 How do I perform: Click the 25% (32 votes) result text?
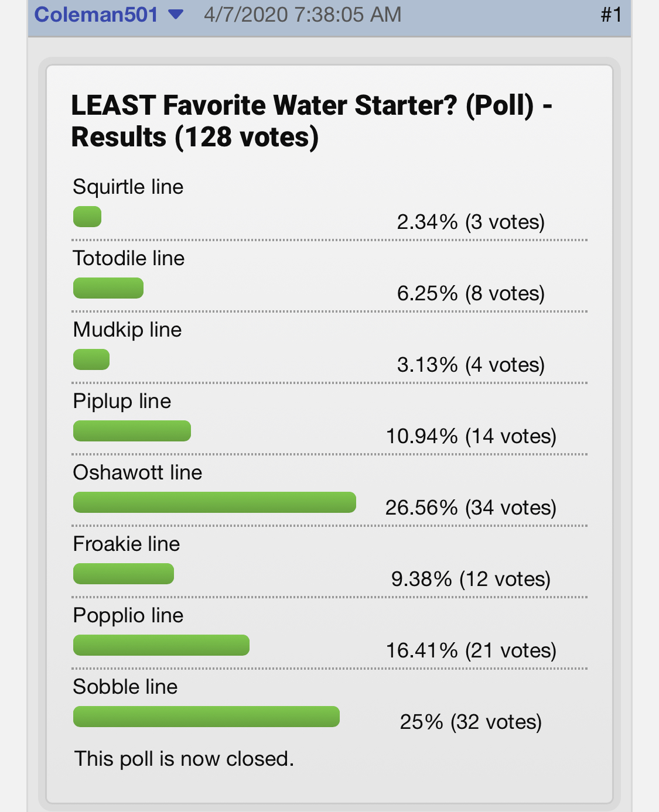(470, 722)
